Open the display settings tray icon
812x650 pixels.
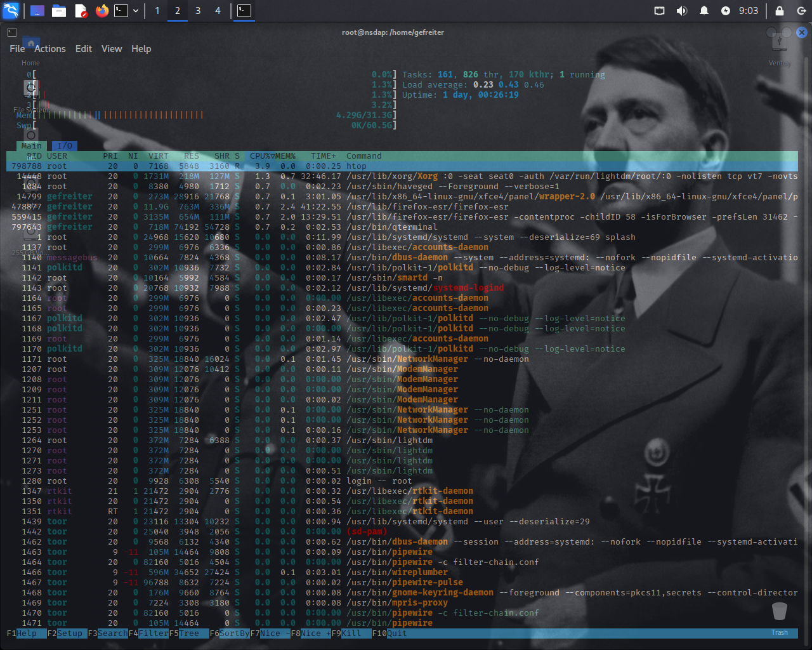pyautogui.click(x=660, y=11)
